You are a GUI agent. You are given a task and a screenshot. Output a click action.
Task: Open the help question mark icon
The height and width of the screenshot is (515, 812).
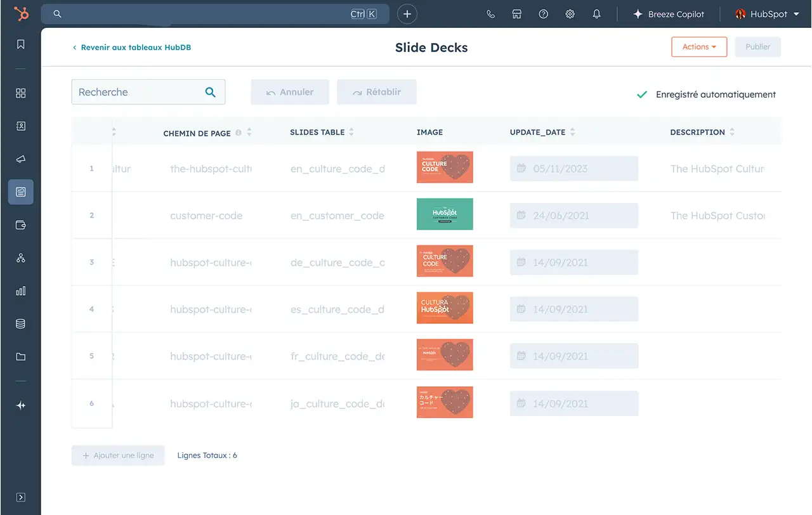[543, 14]
